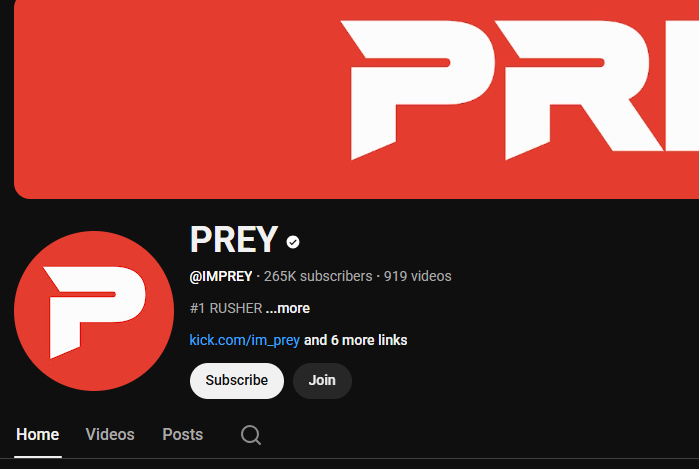
Task: Click the PREY channel name heading
Action: [x=234, y=240]
